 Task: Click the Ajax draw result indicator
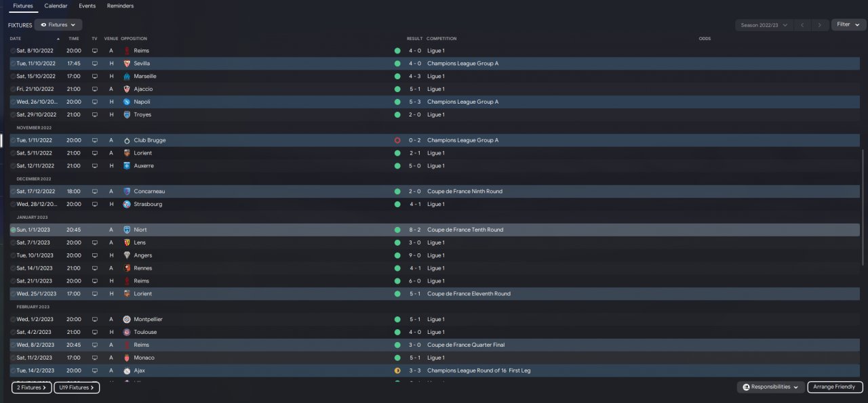(x=397, y=370)
